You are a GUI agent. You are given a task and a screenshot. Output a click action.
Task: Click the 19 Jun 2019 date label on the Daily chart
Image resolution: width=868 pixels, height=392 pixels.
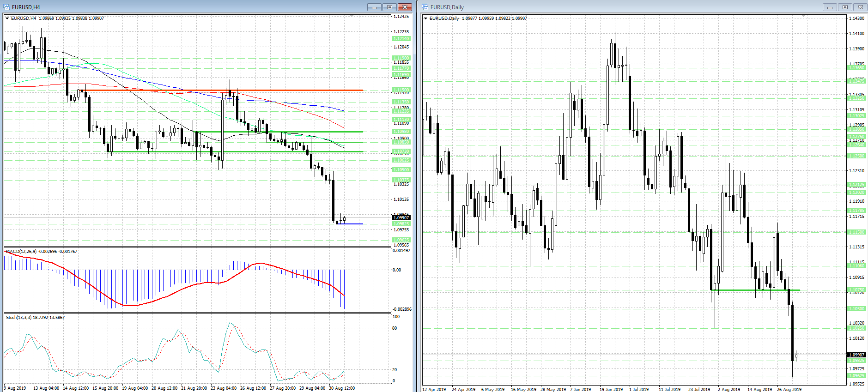click(611, 390)
